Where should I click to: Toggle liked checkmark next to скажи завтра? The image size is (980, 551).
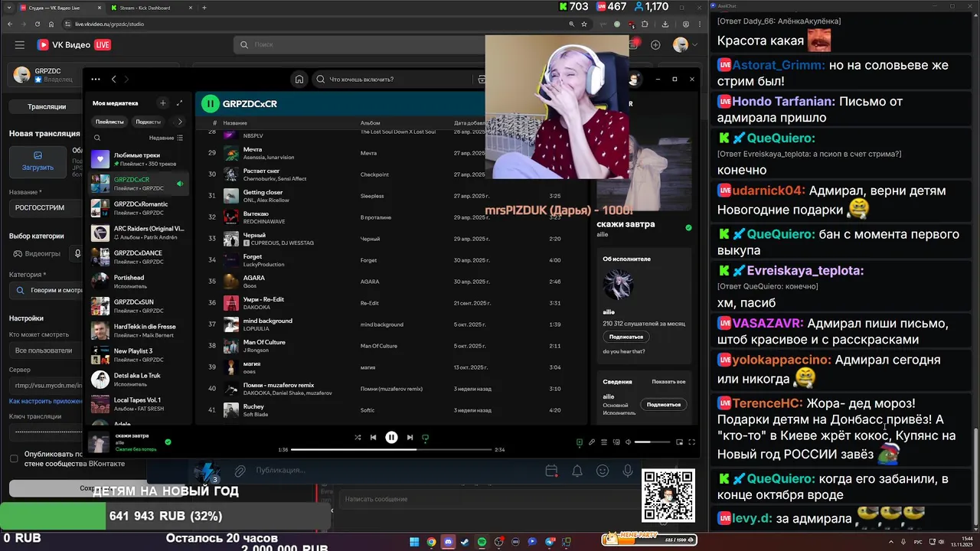click(168, 442)
